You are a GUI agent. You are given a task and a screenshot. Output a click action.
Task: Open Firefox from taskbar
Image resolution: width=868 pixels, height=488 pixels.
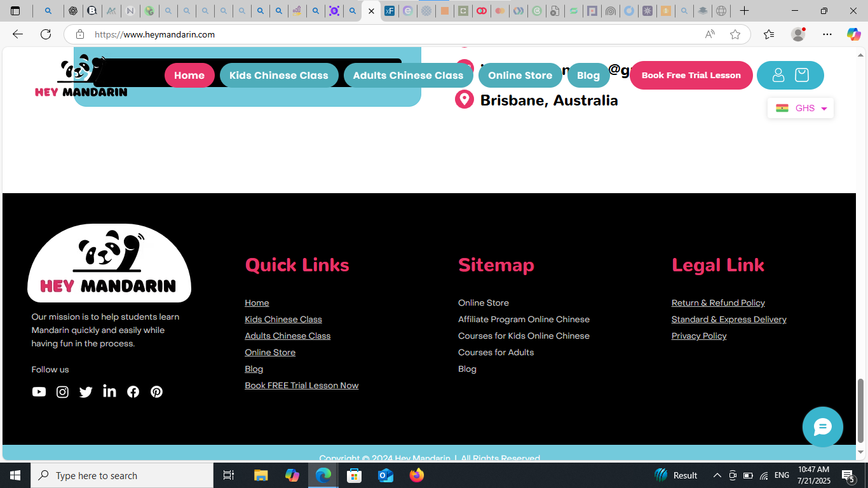coord(417,475)
